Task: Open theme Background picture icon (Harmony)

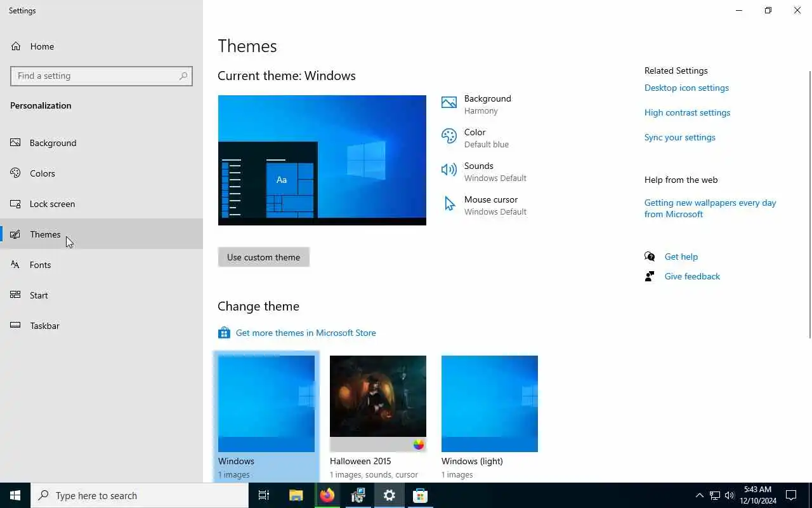Action: tap(449, 103)
